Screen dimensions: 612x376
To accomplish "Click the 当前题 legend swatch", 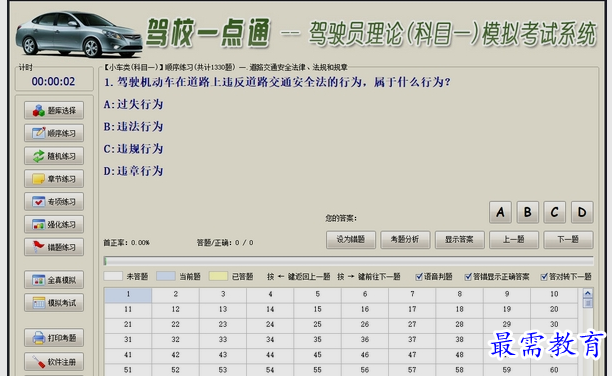I will (x=166, y=276).
